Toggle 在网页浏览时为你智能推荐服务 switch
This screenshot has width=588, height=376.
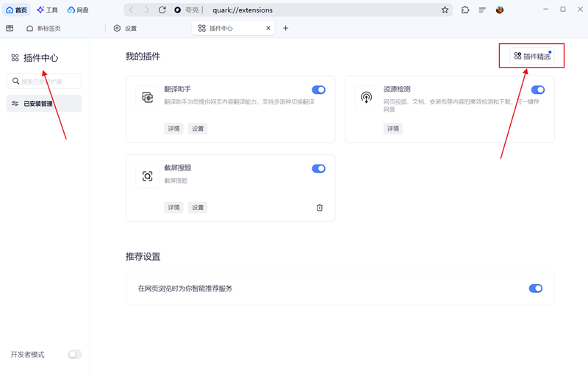(x=536, y=289)
